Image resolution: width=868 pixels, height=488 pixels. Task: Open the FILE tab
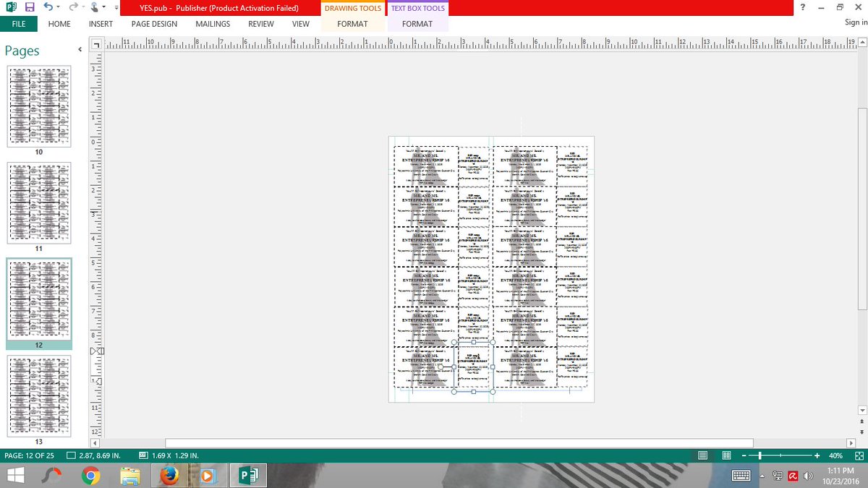19,24
